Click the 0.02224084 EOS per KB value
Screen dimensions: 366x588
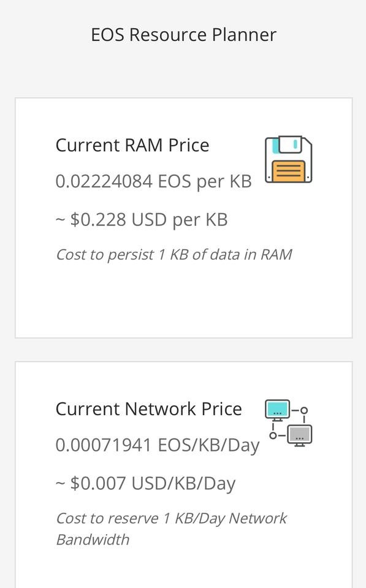pyautogui.click(x=153, y=181)
